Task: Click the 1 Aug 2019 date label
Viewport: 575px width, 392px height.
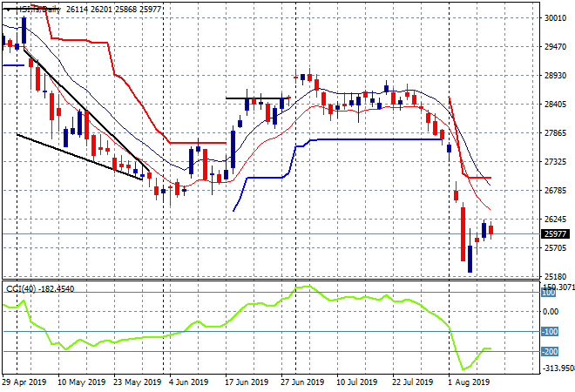Action: tap(469, 382)
